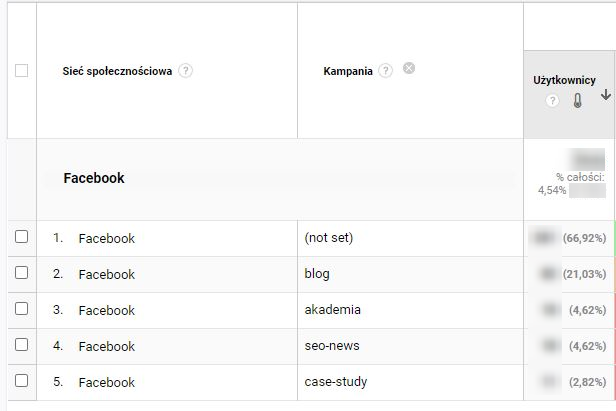616x411 pixels.
Task: Click the seo-news campaign cell
Action: point(332,346)
